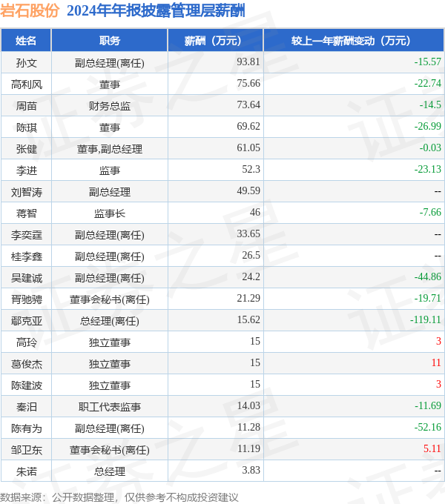Click the red change value 11

(x=436, y=363)
